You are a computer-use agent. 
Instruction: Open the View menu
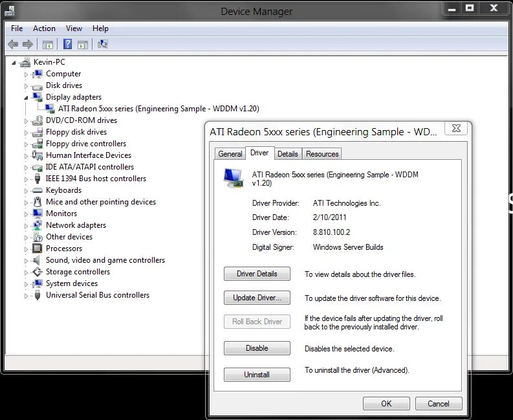point(74,28)
